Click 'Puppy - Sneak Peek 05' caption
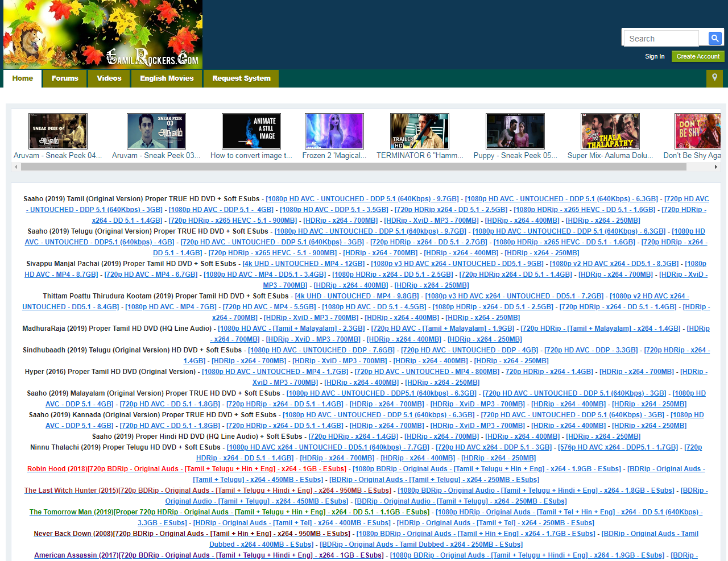 click(515, 155)
